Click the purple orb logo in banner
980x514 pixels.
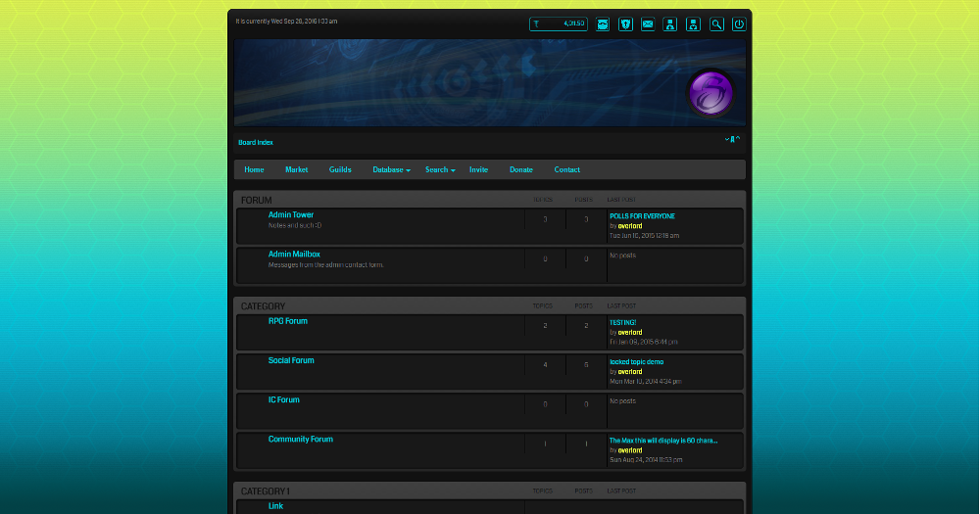[x=710, y=93]
